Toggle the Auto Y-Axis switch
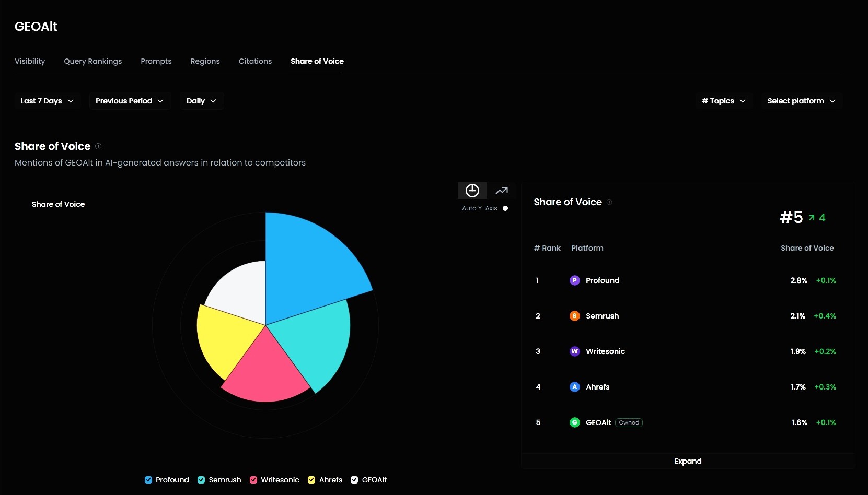The image size is (868, 495). coord(505,208)
